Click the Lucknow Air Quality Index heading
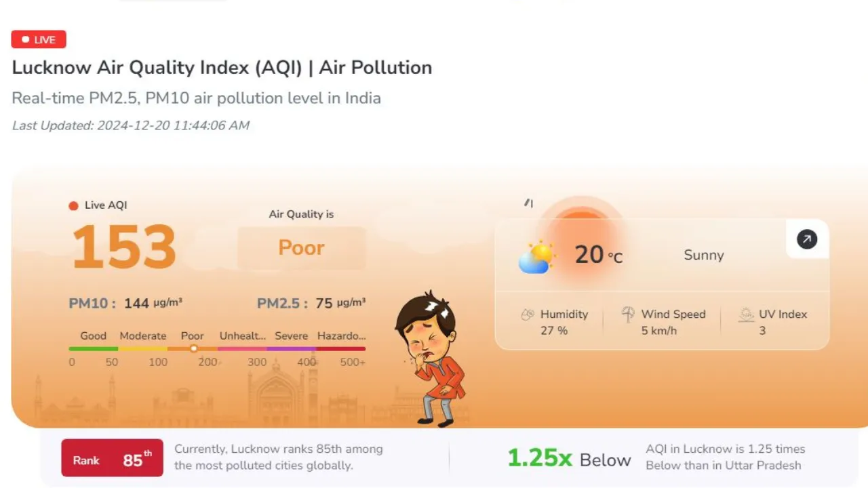 222,68
